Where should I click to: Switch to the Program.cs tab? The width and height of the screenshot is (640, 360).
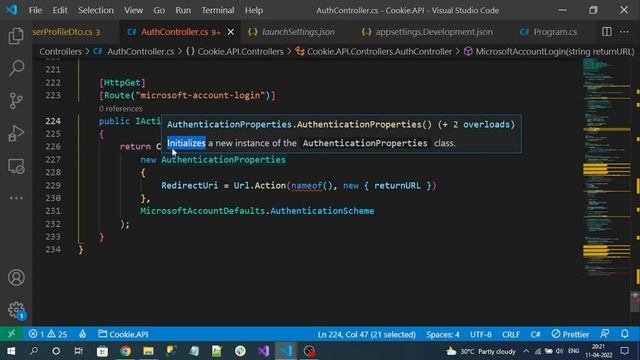549,32
